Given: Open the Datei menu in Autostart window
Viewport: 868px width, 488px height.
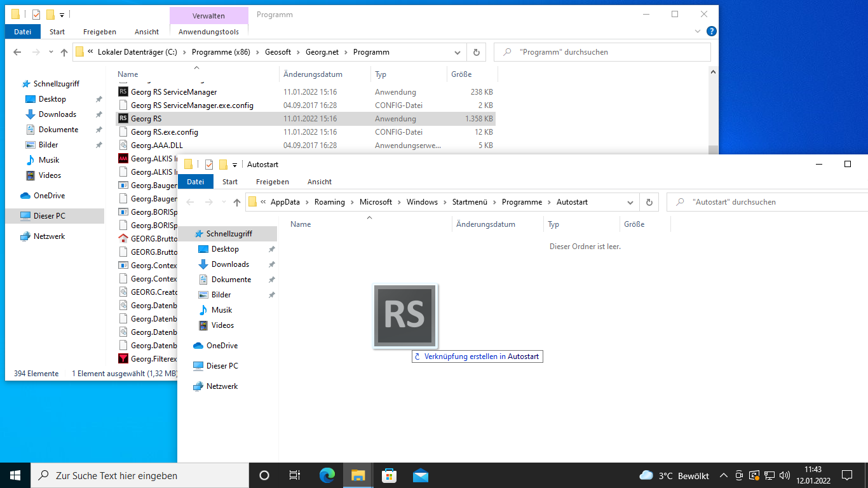Looking at the screenshot, I should coord(196,182).
